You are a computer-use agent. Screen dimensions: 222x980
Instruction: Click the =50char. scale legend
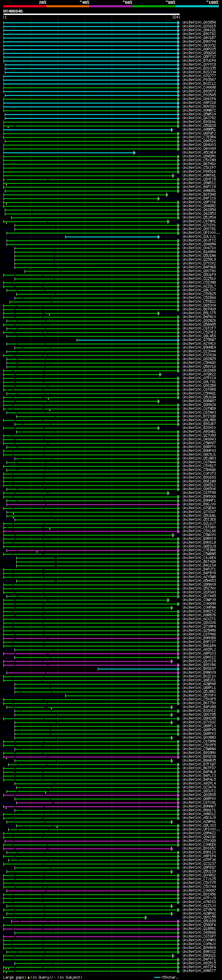(x=165, y=978)
